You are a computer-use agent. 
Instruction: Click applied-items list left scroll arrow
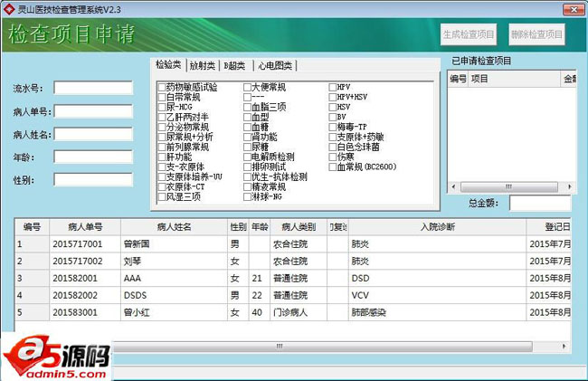454,186
